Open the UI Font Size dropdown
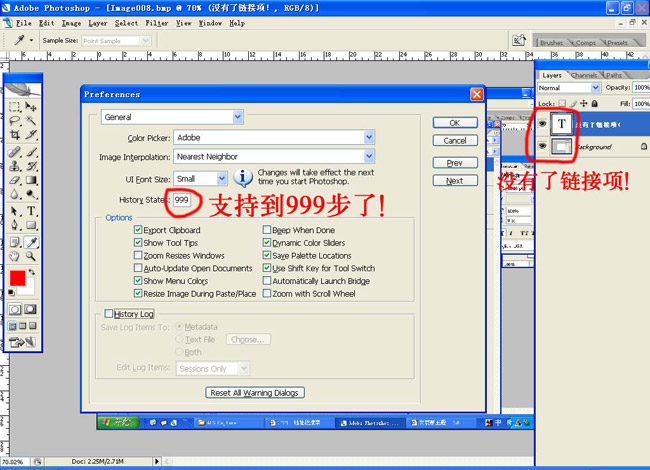Image resolution: width=650 pixels, height=470 pixels. tap(200, 179)
